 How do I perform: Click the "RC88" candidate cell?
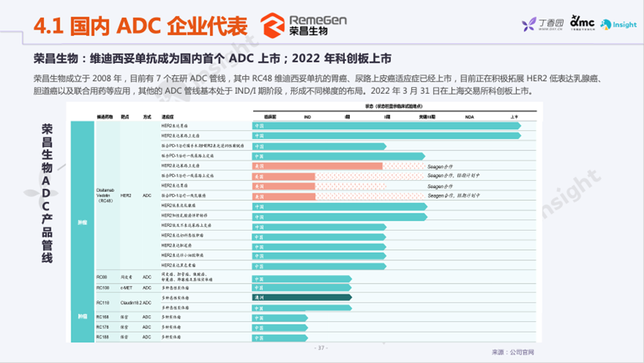click(x=101, y=277)
